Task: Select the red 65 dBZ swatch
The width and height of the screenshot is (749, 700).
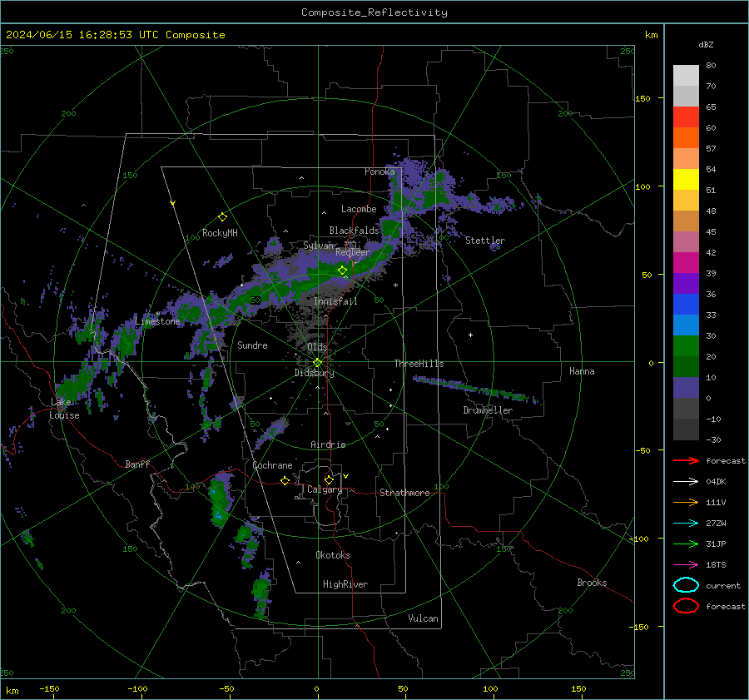Action: tap(686, 117)
